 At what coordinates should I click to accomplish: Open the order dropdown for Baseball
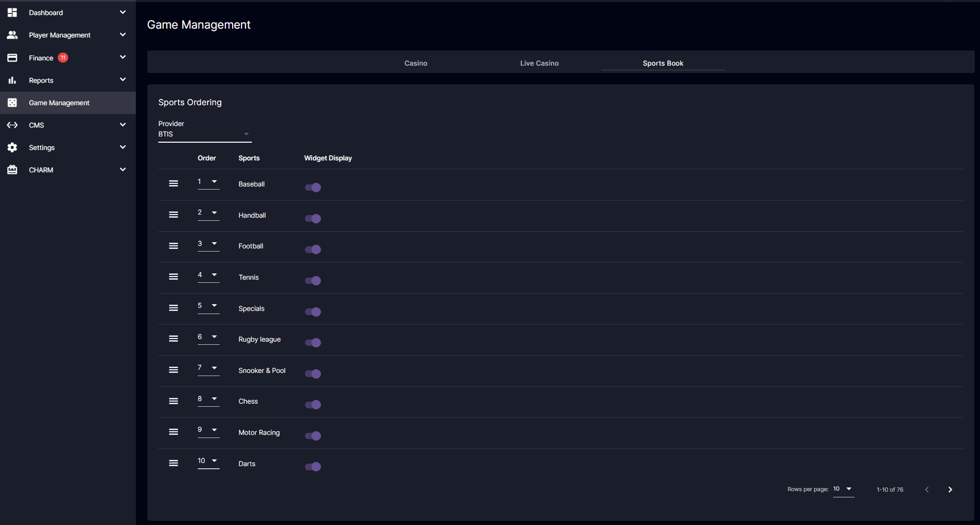click(x=208, y=182)
